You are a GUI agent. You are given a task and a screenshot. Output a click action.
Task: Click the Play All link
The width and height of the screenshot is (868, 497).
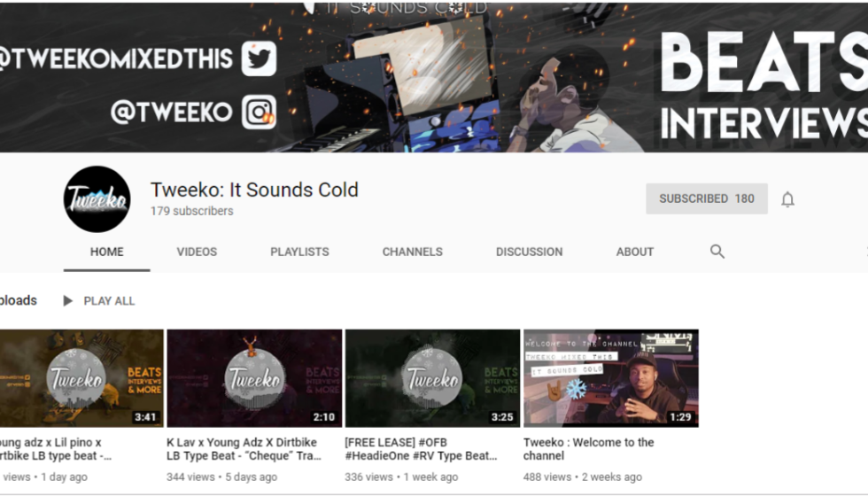point(109,301)
